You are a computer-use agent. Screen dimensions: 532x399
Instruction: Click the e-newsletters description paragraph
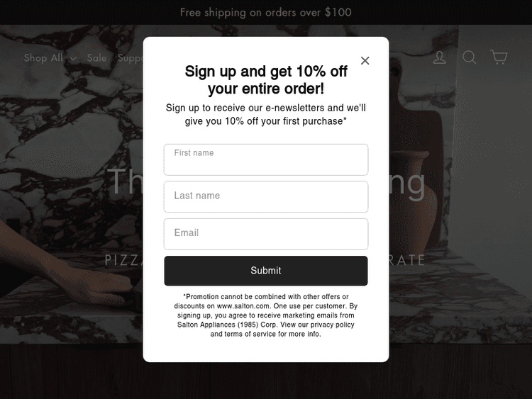(x=266, y=115)
